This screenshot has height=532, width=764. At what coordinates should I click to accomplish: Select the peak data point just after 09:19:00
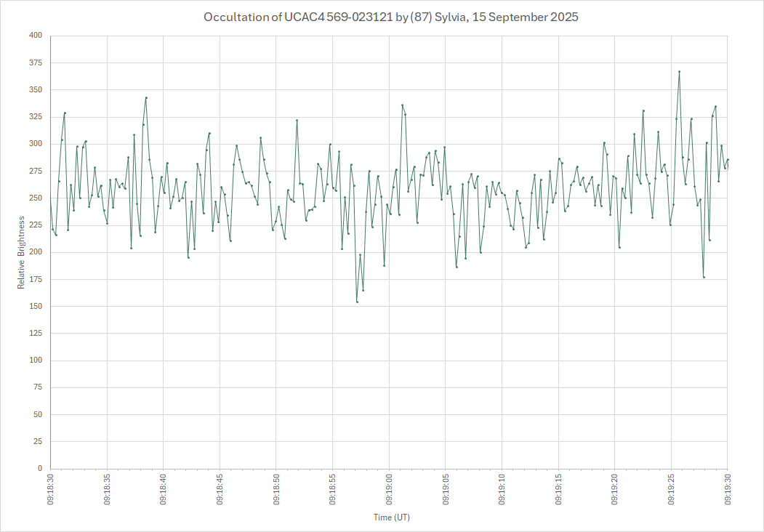pyautogui.click(x=402, y=105)
